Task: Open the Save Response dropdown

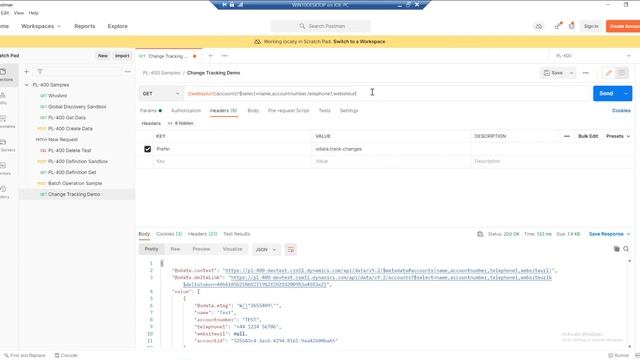Action: (x=609, y=234)
